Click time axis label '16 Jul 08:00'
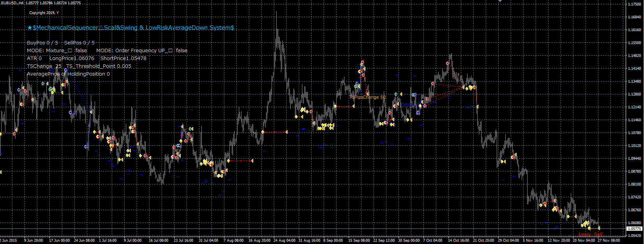The width and height of the screenshot is (644, 244). click(159, 240)
